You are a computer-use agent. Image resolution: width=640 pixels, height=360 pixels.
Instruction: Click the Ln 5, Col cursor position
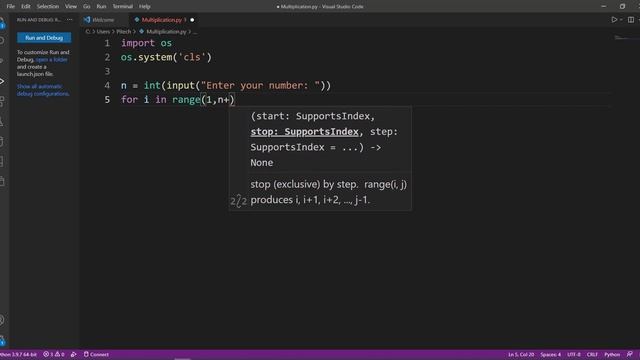[x=521, y=354]
